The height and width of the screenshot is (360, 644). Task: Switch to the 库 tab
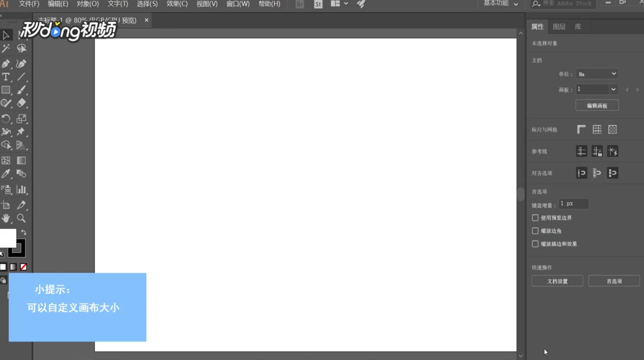[x=578, y=26]
